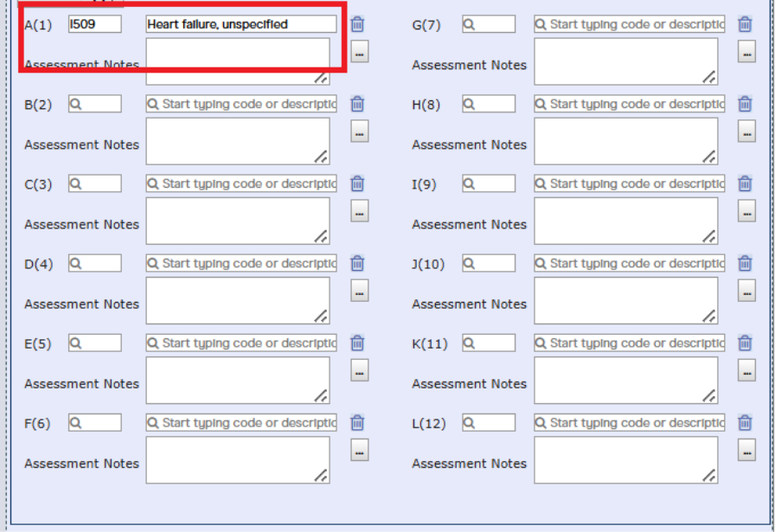Delete diagnosis H(8) with trash icon

coord(746,104)
